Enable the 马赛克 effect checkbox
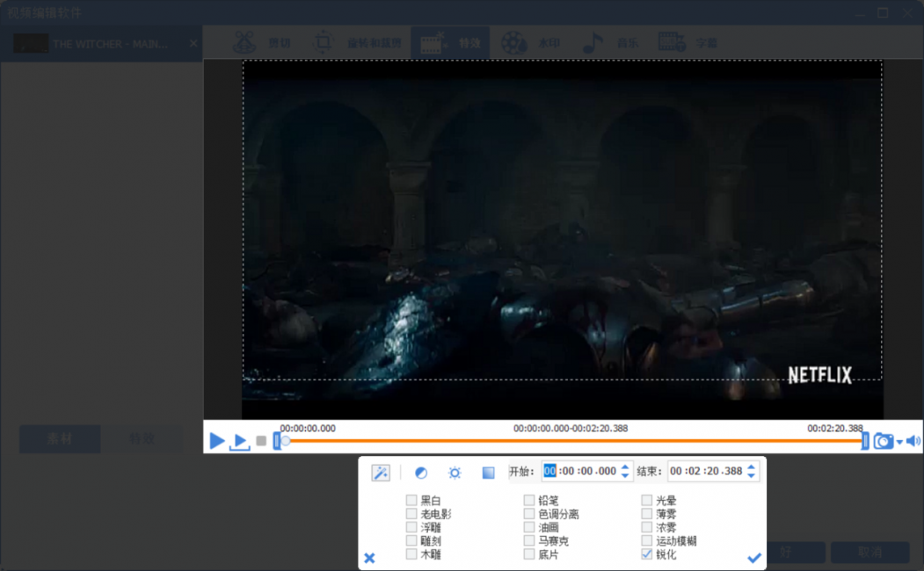This screenshot has width=924, height=571. click(x=529, y=541)
